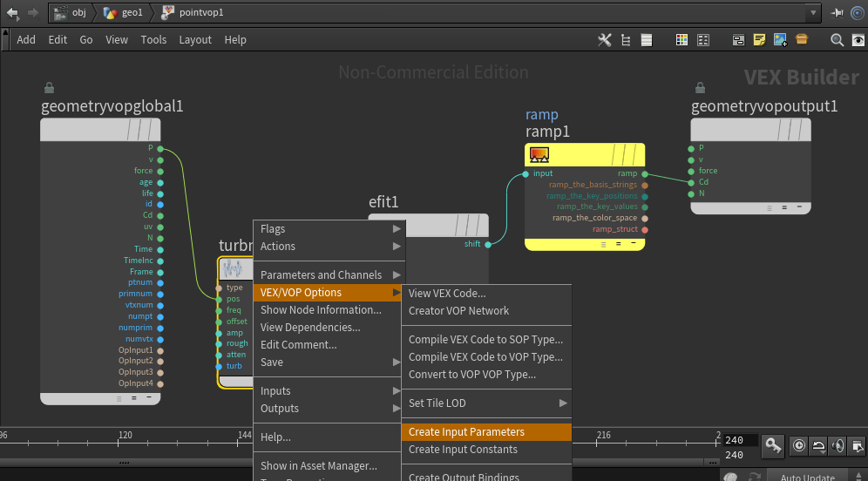
Task: Open the node shapes palette icon
Action: tap(703, 40)
